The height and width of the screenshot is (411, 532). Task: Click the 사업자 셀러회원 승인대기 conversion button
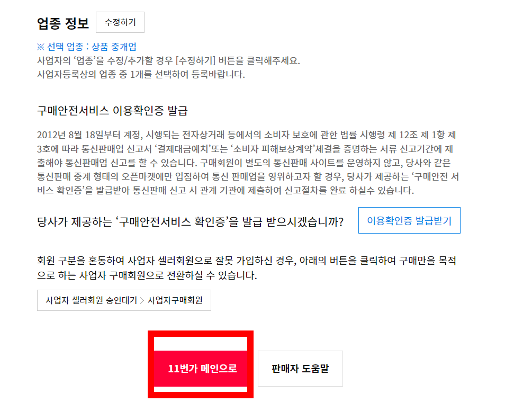[x=124, y=300]
